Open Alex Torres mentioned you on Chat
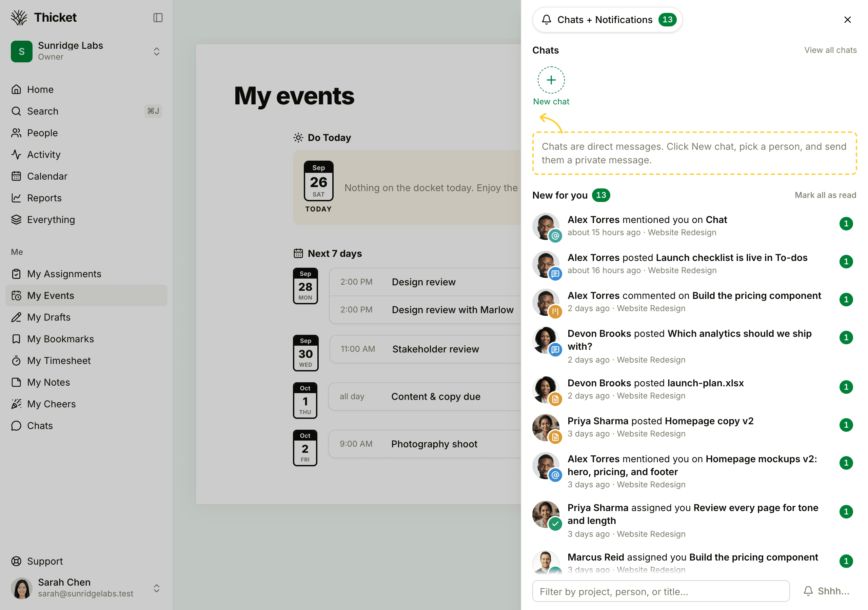The image size is (868, 610). click(694, 226)
